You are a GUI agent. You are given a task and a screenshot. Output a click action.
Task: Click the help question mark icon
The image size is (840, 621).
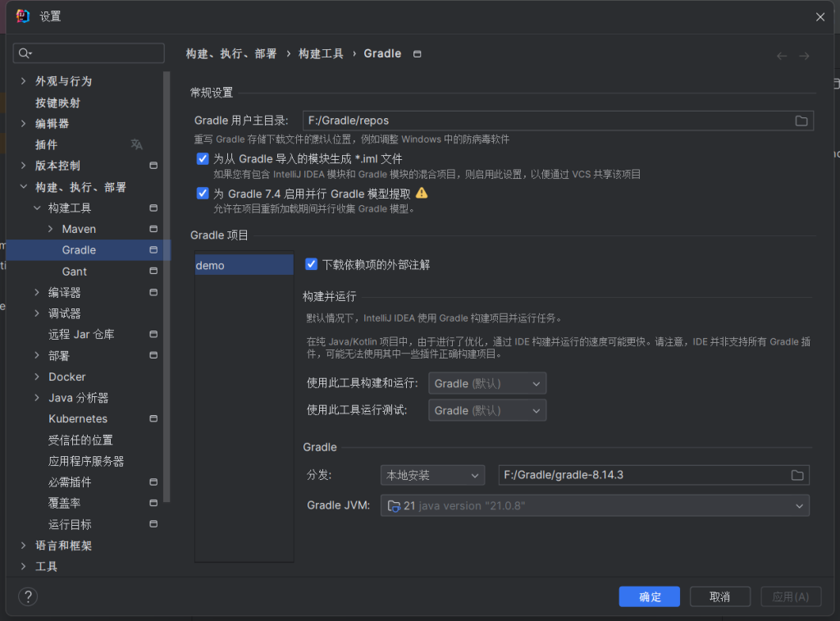[x=28, y=596]
